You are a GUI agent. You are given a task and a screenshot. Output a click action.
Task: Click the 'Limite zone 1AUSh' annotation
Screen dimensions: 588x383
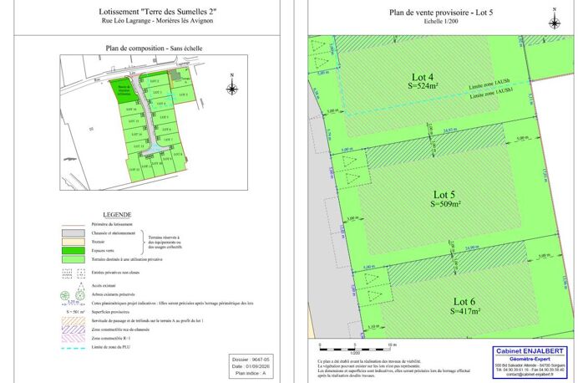489,84
